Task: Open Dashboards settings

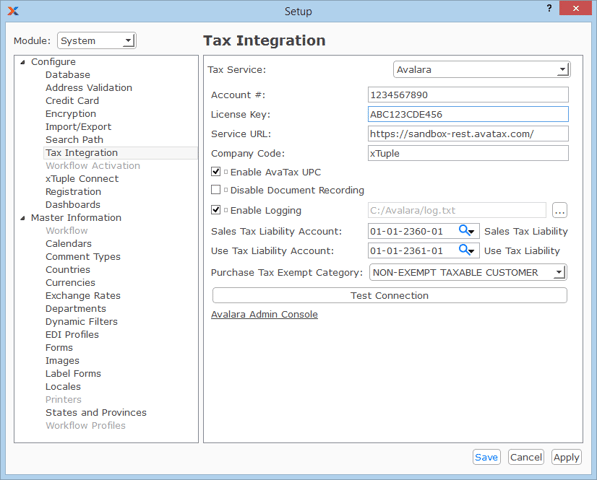Action: [73, 204]
